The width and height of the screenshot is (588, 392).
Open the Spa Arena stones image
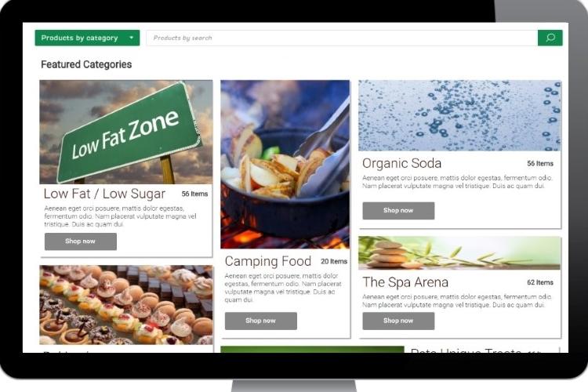click(x=459, y=252)
